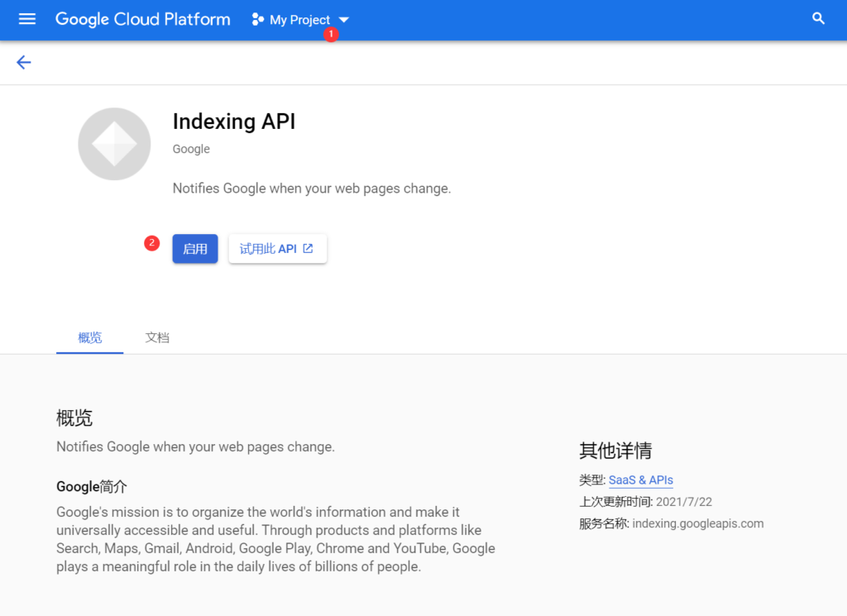Click the project icon beside My Project
Image resolution: width=847 pixels, height=616 pixels.
256,19
